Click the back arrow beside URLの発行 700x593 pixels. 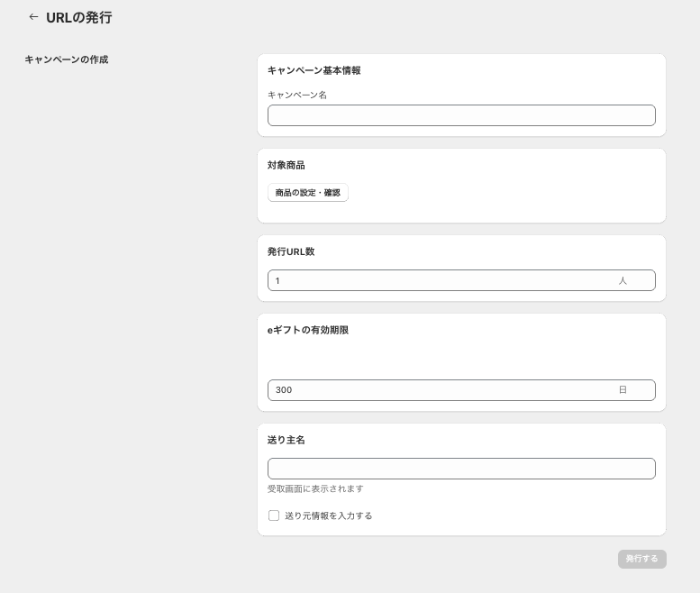[x=34, y=17]
